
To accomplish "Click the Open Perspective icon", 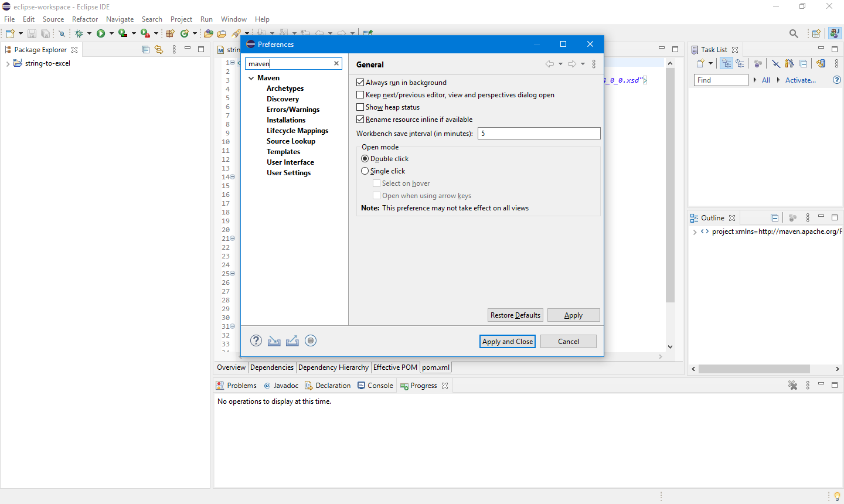I will point(816,33).
